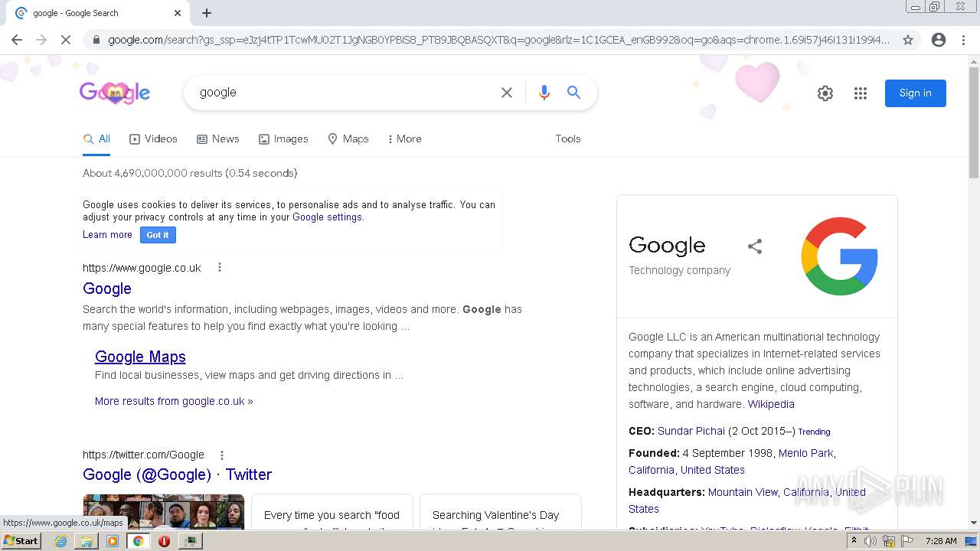Open the Google Maps sitelink
Image resolution: width=980 pixels, height=551 pixels.
point(140,357)
